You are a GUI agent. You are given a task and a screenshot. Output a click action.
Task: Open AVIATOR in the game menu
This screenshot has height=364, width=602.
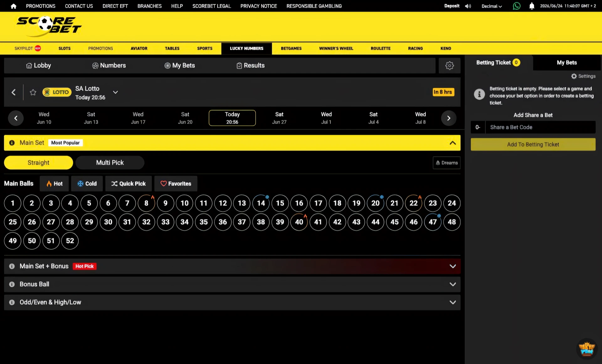click(x=139, y=48)
